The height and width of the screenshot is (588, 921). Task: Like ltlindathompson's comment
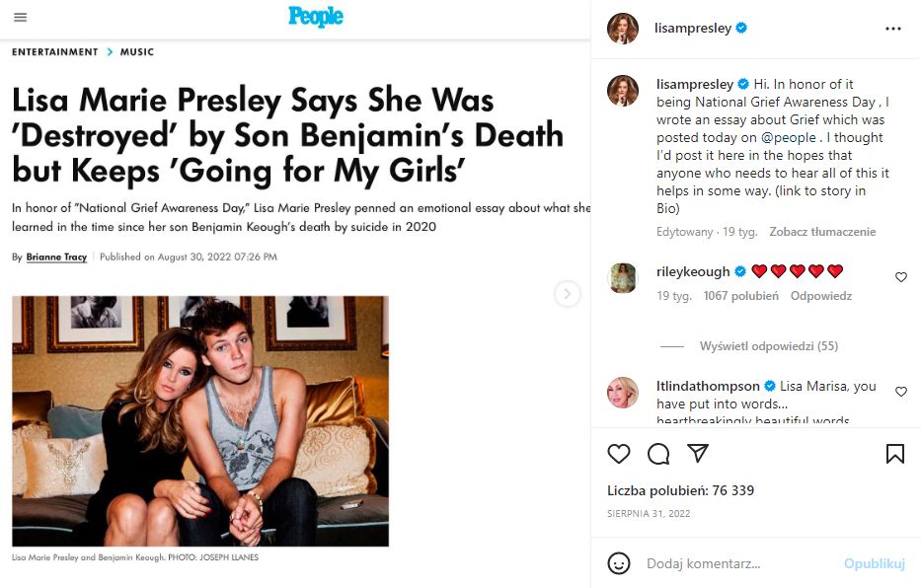pyautogui.click(x=901, y=392)
